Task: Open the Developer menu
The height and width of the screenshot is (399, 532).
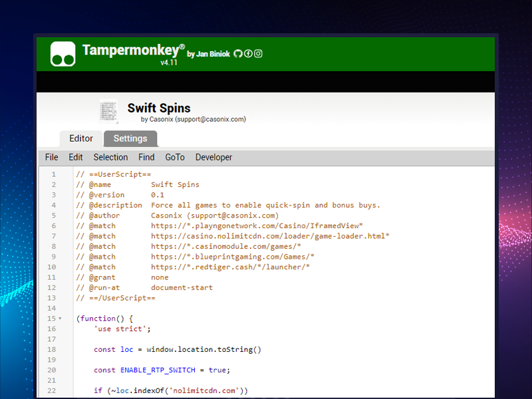Action: pyautogui.click(x=213, y=158)
